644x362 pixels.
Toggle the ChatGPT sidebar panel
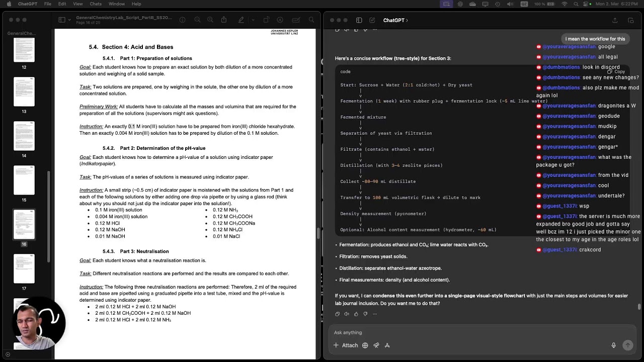tap(359, 20)
